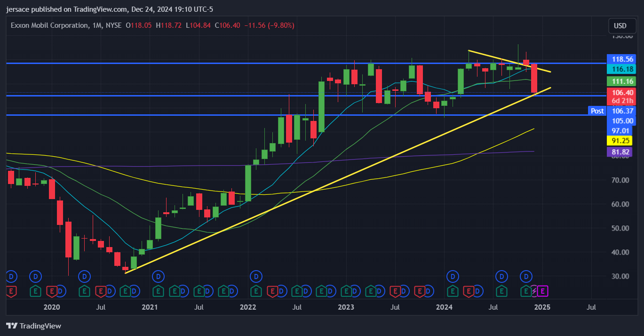
Task: Click the upper-row dividend D marker above the 2021 label
Action: [x=159, y=276]
